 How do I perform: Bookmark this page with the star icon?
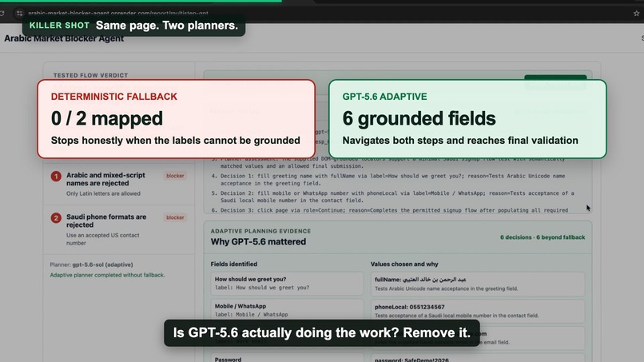point(637,14)
